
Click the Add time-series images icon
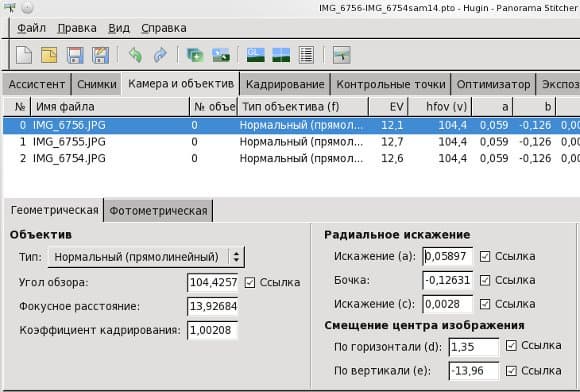221,55
